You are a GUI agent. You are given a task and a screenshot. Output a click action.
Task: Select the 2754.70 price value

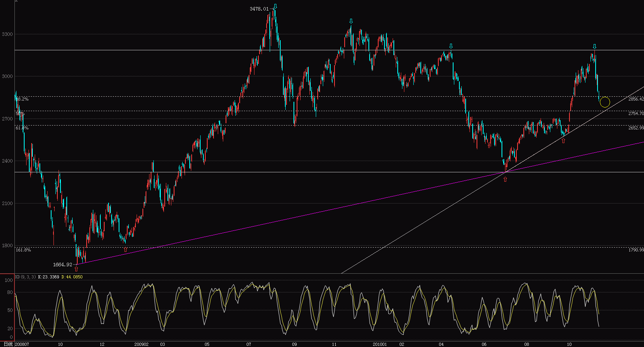click(x=636, y=113)
